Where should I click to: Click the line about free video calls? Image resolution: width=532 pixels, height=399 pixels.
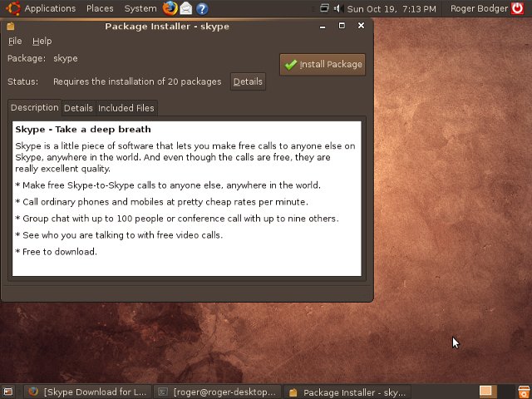[x=119, y=235]
